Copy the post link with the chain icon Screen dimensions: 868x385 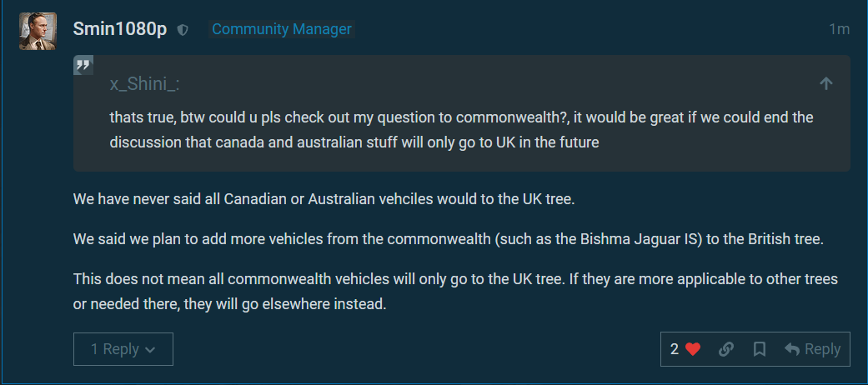click(726, 349)
